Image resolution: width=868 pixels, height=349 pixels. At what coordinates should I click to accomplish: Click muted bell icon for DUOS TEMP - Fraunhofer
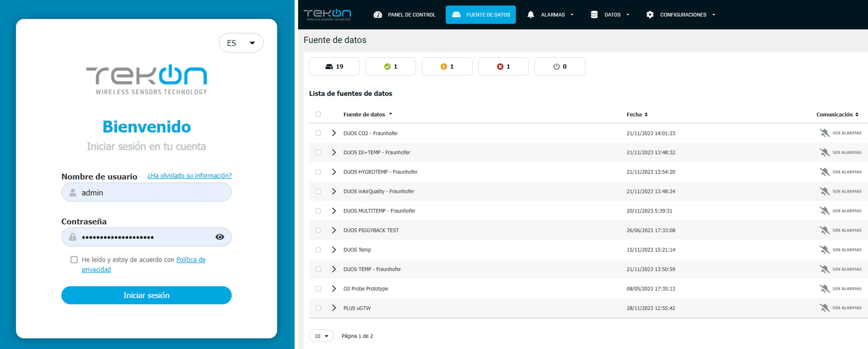824,269
